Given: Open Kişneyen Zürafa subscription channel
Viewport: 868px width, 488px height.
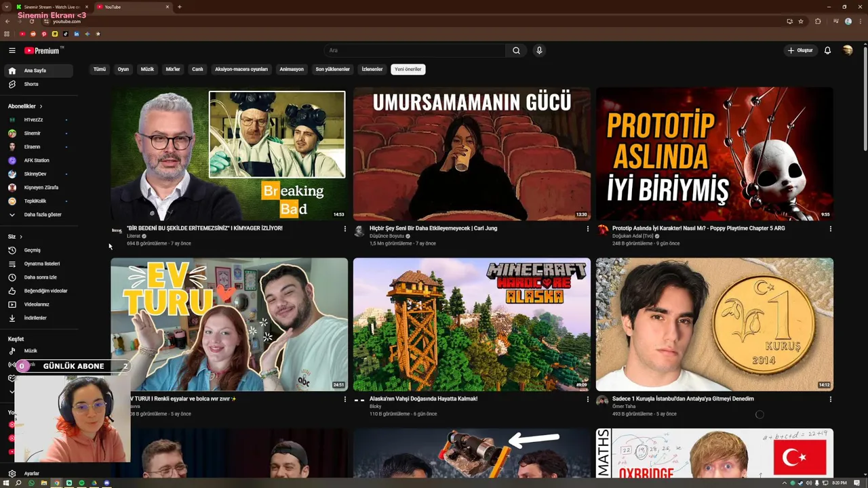Looking at the screenshot, I should click(38, 188).
